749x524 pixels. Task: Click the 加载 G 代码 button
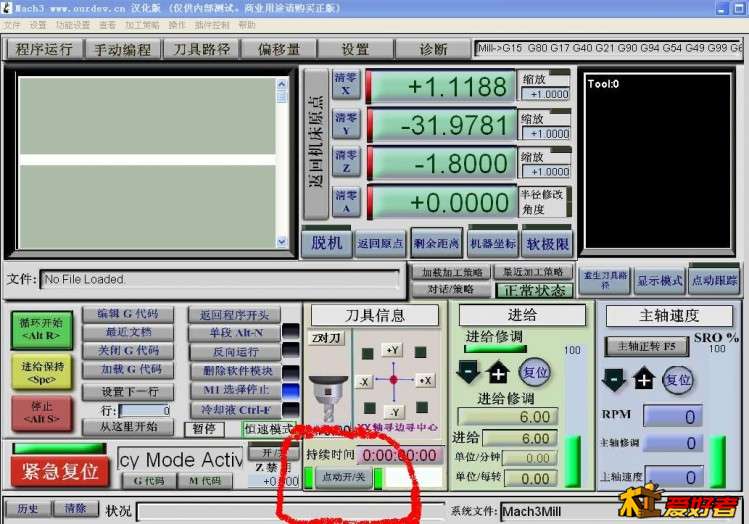pyautogui.click(x=128, y=369)
